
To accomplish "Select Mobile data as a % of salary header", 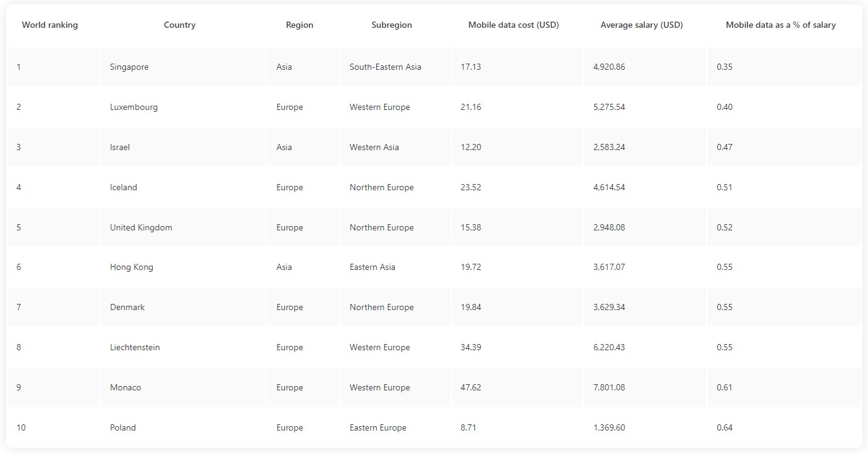I will point(781,25).
